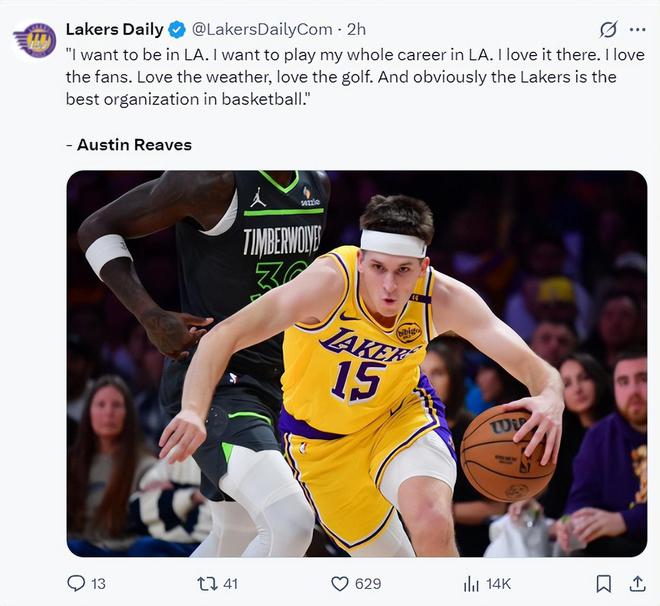Click the 2h post timestamp
Screen dimensions: 660x606
tap(356, 29)
